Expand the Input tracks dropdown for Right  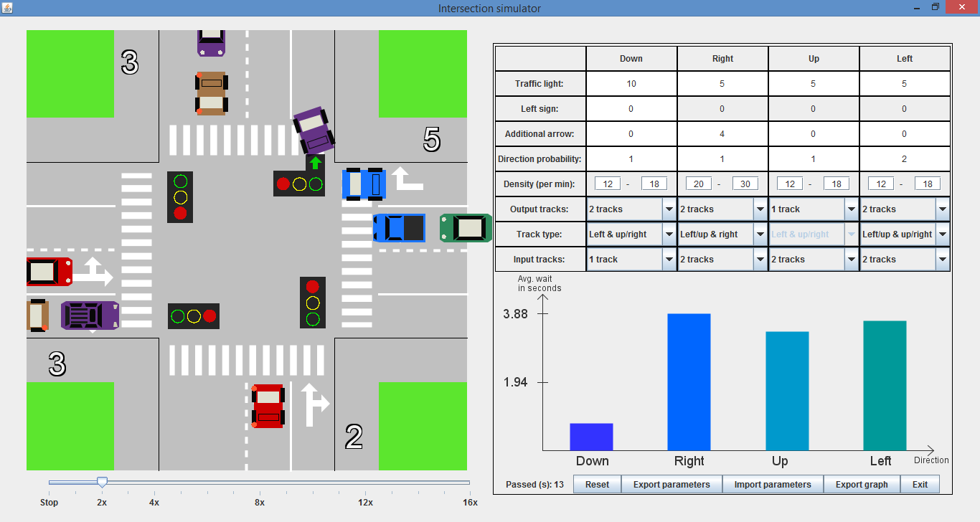760,259
